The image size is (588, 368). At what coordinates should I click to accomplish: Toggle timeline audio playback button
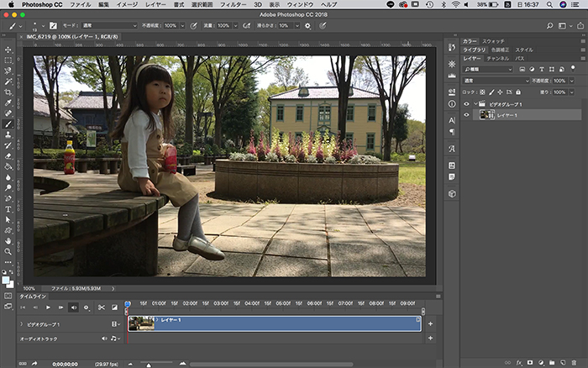(x=74, y=308)
